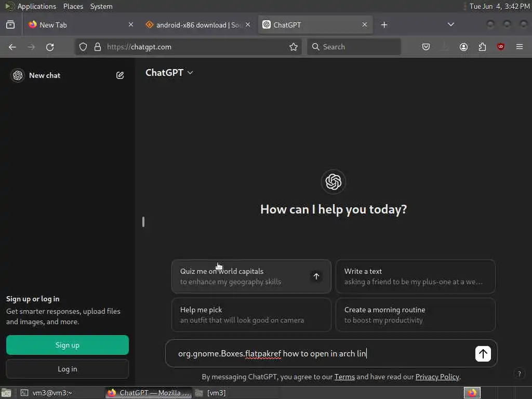Close the android-x86 download tab
This screenshot has width=532, height=399.
coord(248,25)
